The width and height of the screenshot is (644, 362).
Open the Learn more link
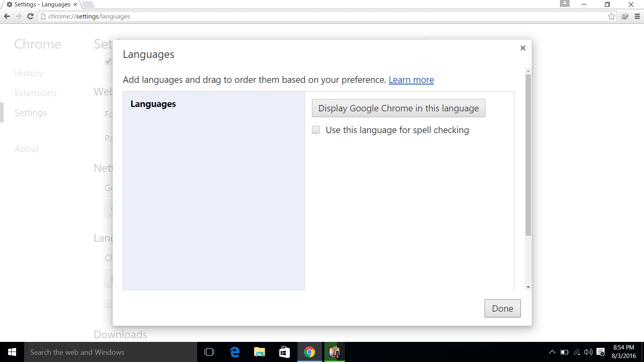tap(411, 80)
